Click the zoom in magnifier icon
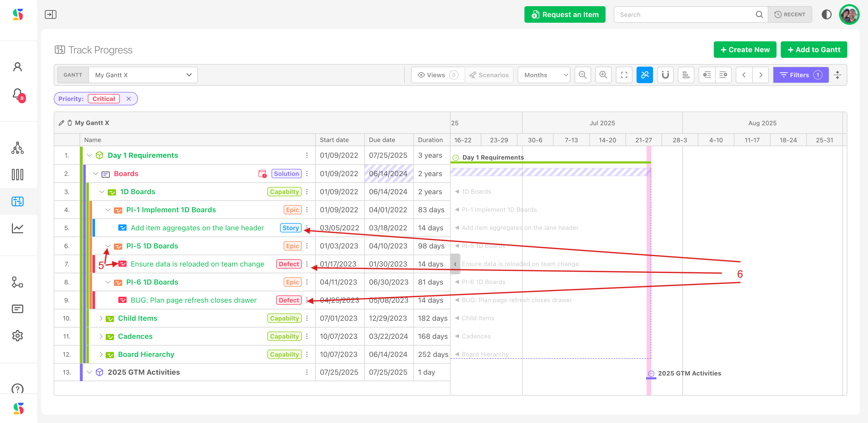 pyautogui.click(x=603, y=75)
